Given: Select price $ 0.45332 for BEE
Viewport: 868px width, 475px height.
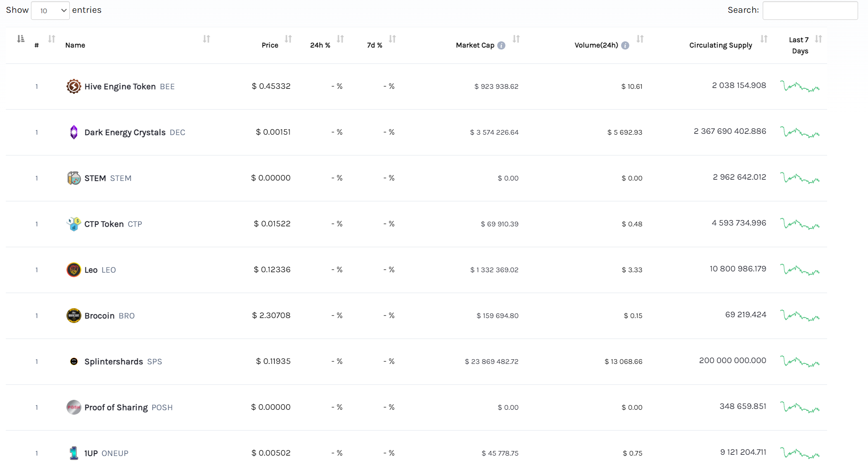Looking at the screenshot, I should point(271,86).
